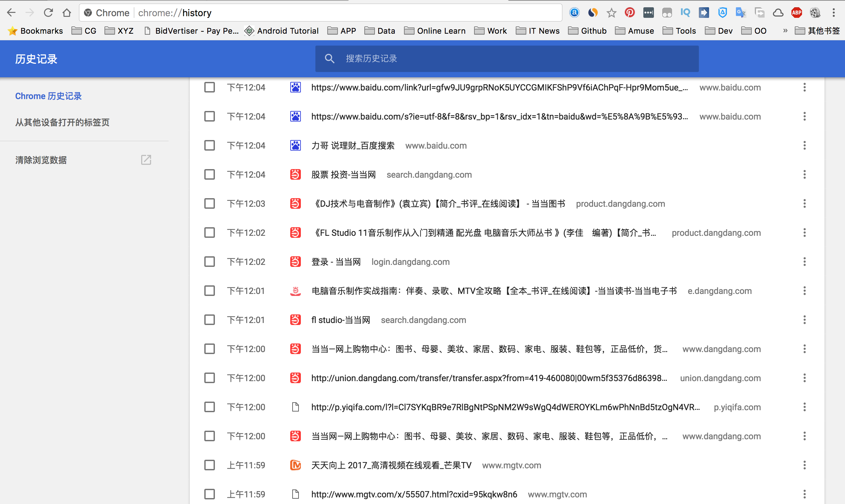Open the Google Translate extension

tap(740, 13)
